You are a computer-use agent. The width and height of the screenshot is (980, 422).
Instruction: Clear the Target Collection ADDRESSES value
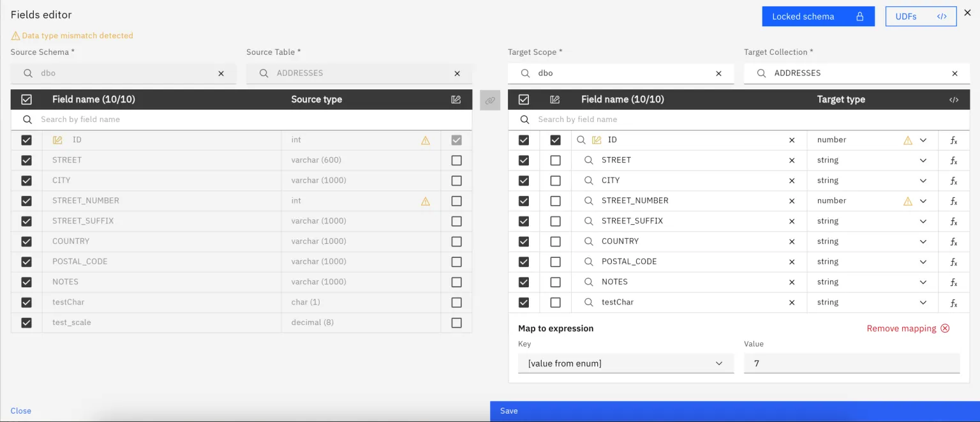tap(954, 73)
